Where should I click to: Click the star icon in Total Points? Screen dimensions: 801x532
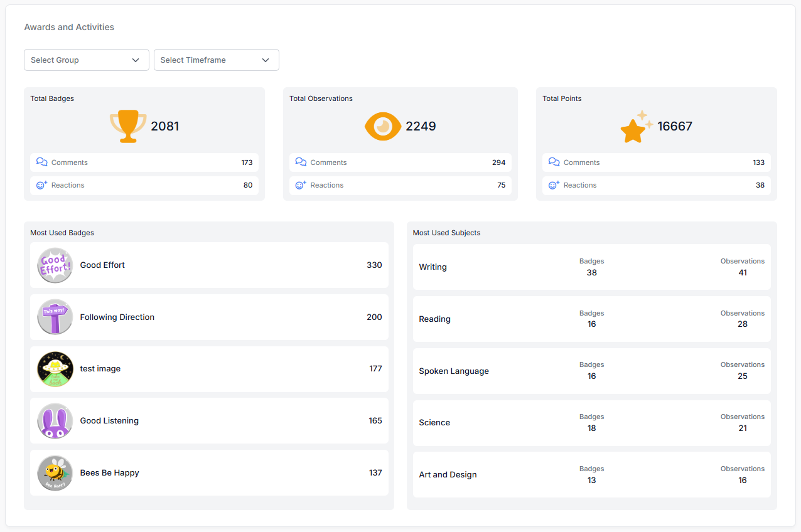pos(636,127)
